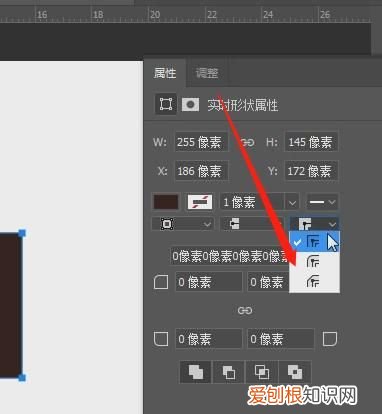Toggle the width-height link icon
Image resolution: width=382 pixels, height=414 pixels.
coord(247,143)
